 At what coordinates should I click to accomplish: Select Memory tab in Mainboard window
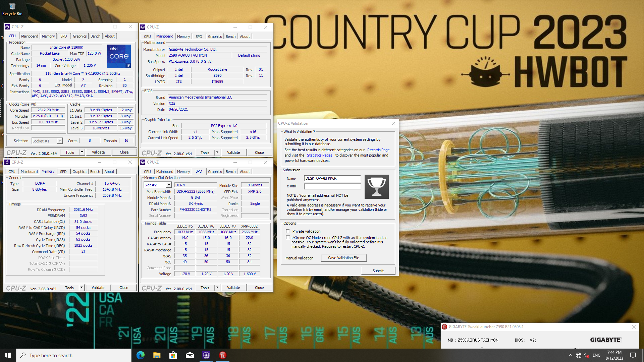[x=183, y=37]
